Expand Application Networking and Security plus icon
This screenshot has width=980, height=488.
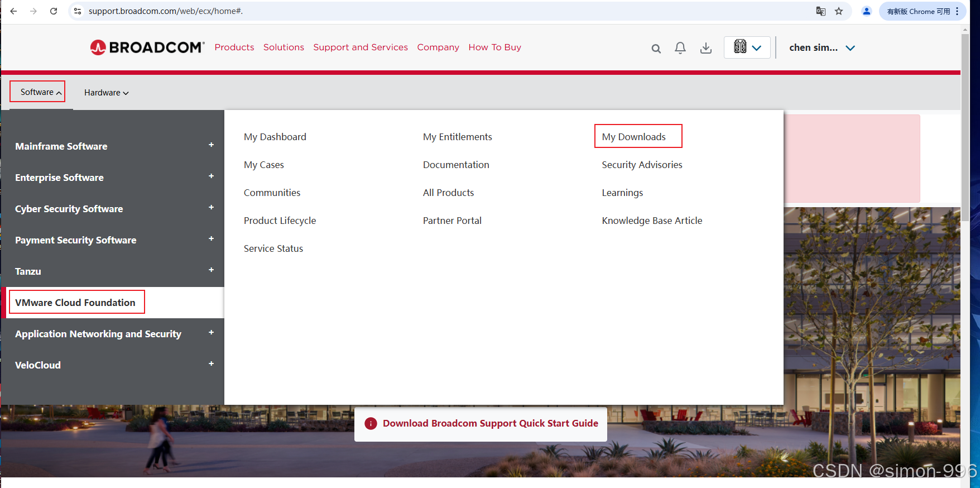212,333
